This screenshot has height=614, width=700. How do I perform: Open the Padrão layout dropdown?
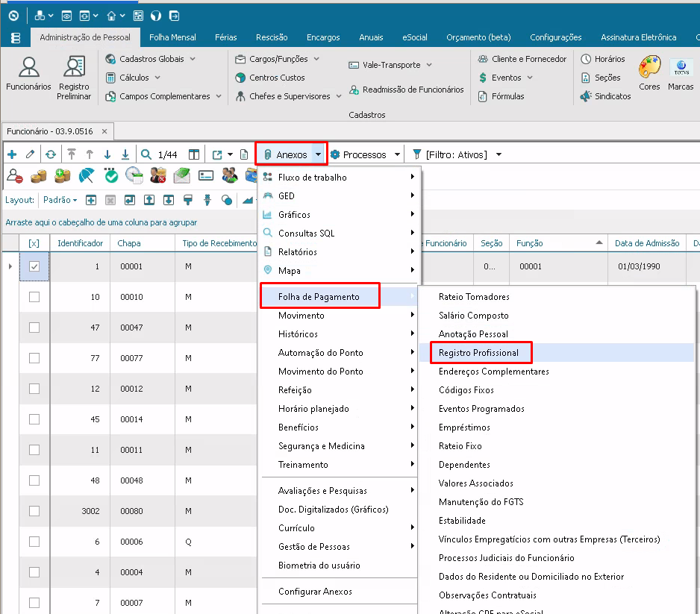pyautogui.click(x=60, y=200)
